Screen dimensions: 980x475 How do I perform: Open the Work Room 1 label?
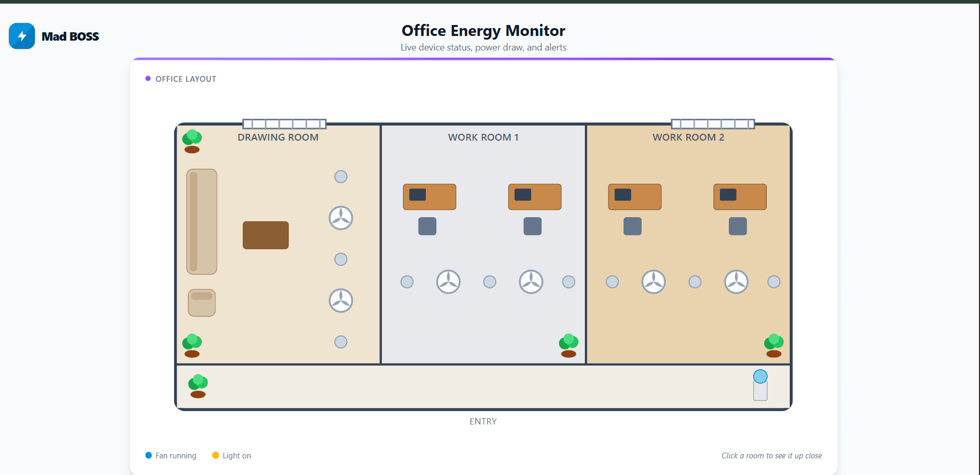[483, 137]
